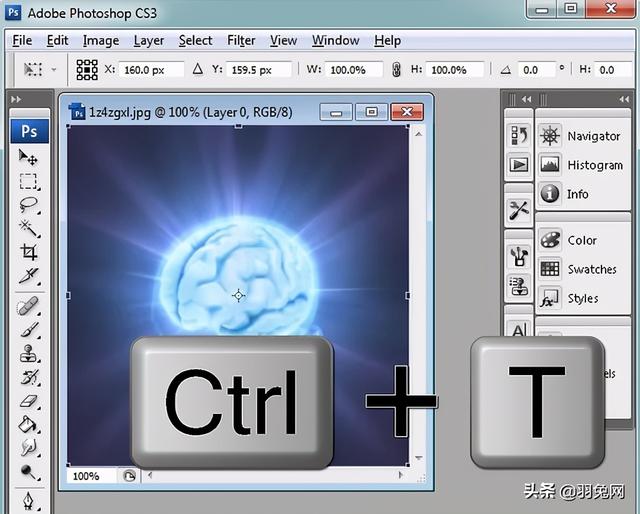The height and width of the screenshot is (514, 640).
Task: Select the Slice tool
Action: pos(29,276)
